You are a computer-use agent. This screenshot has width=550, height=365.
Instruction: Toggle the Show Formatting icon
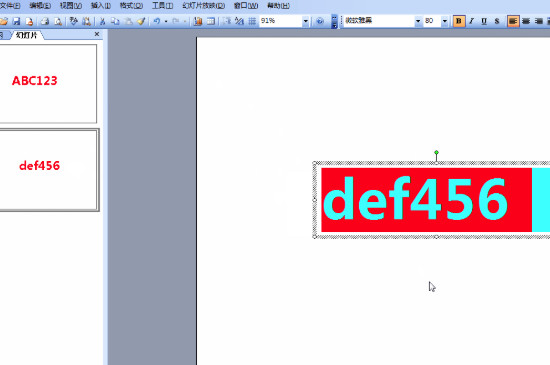(239, 21)
